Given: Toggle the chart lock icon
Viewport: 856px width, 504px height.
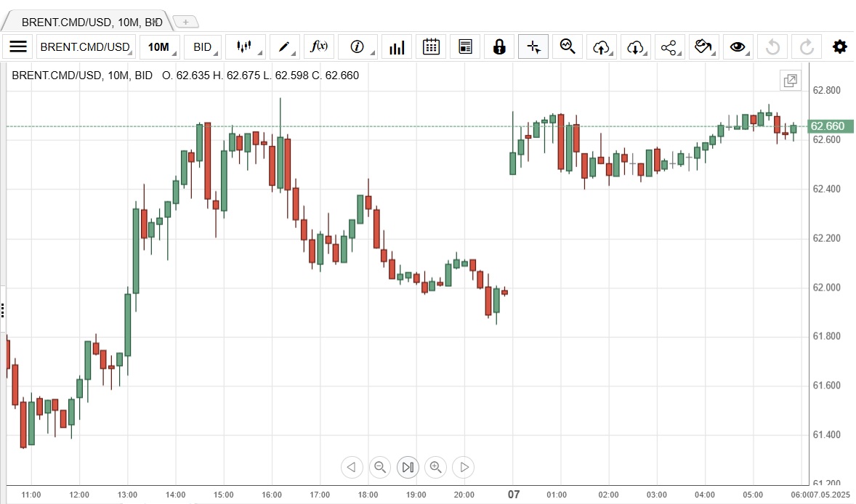Looking at the screenshot, I should coord(498,47).
